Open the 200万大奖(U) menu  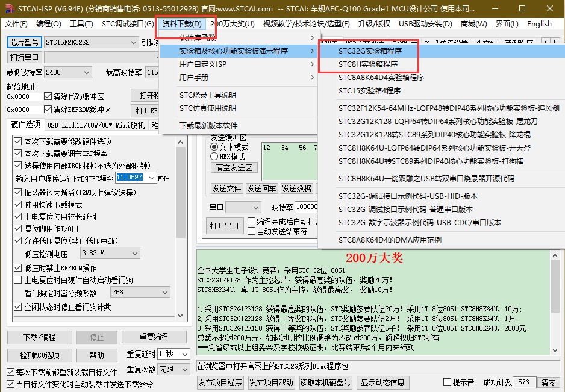tap(233, 24)
